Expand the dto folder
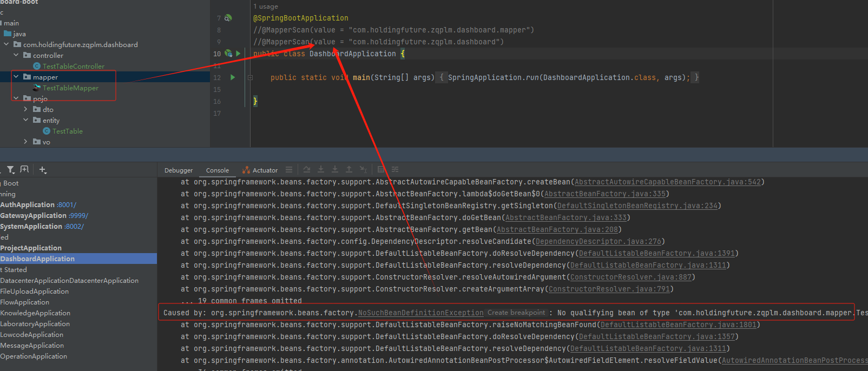The width and height of the screenshot is (868, 371). point(25,109)
